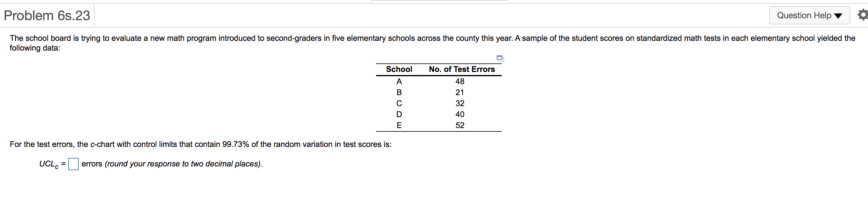Click the Question Help menu item
The height and width of the screenshot is (211, 868).
point(809,15)
